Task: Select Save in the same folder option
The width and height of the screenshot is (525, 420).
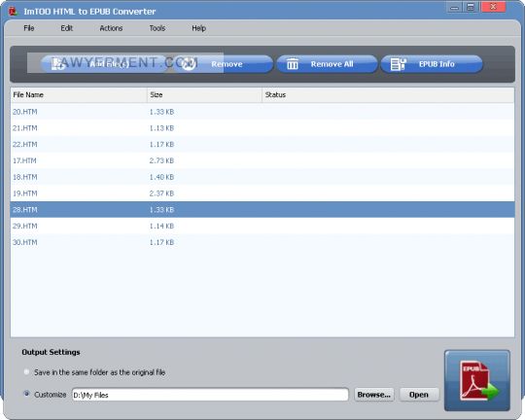Action: (x=26, y=371)
